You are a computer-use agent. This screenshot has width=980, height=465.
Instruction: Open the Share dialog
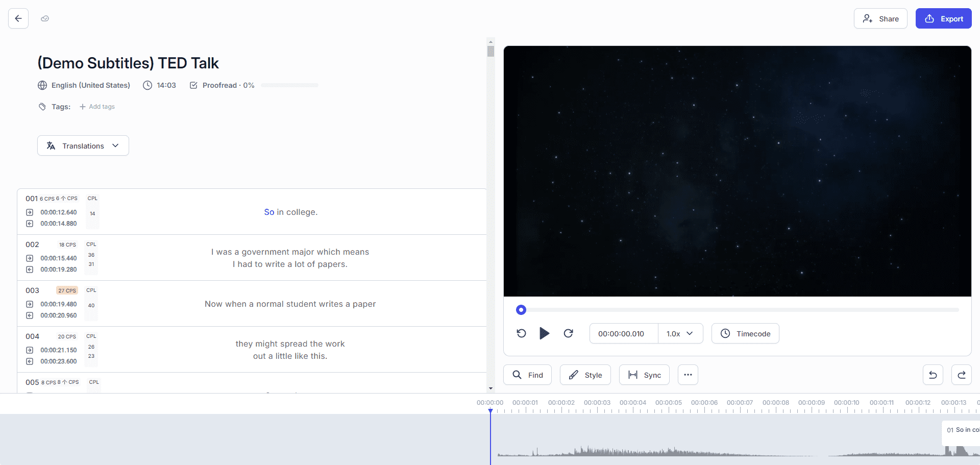click(880, 18)
